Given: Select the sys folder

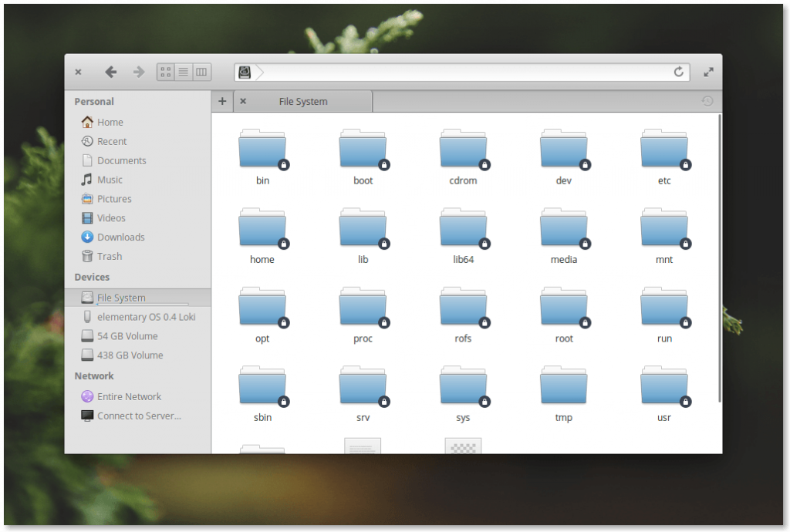Looking at the screenshot, I should [x=463, y=394].
